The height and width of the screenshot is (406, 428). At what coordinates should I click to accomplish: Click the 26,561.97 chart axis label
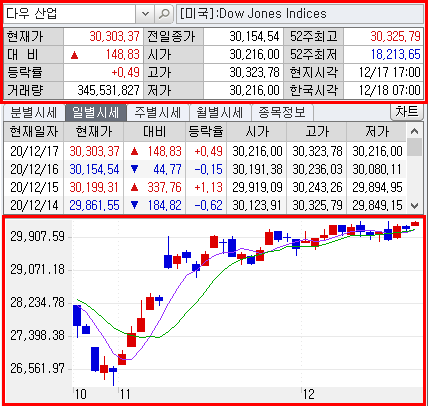click(37, 368)
